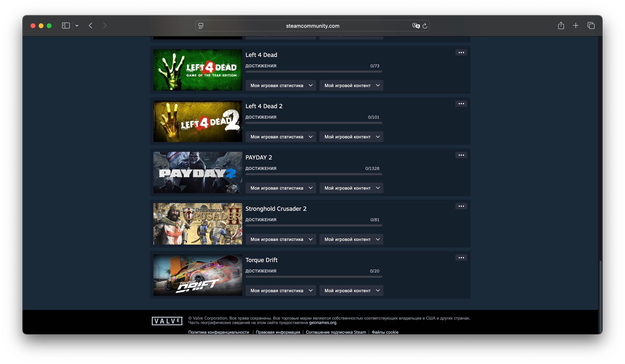
Task: Expand Моя игровая статистика for Stronghold Crusader 2
Action: (281, 239)
